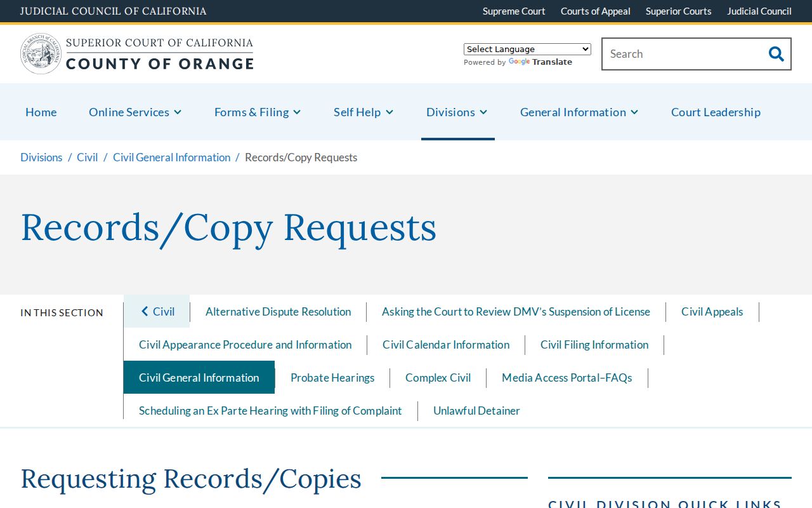Open Scheduling an Ex Parte Hearing link

(x=270, y=410)
